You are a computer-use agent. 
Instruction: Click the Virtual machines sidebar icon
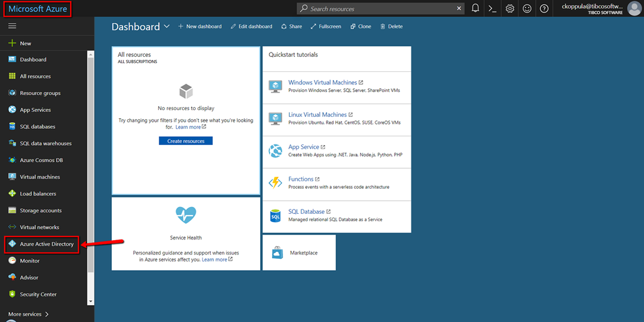(x=13, y=177)
